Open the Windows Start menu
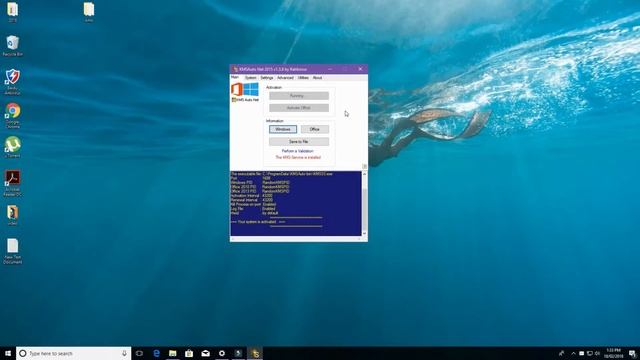Viewport: 640px width, 360px height. [8, 353]
